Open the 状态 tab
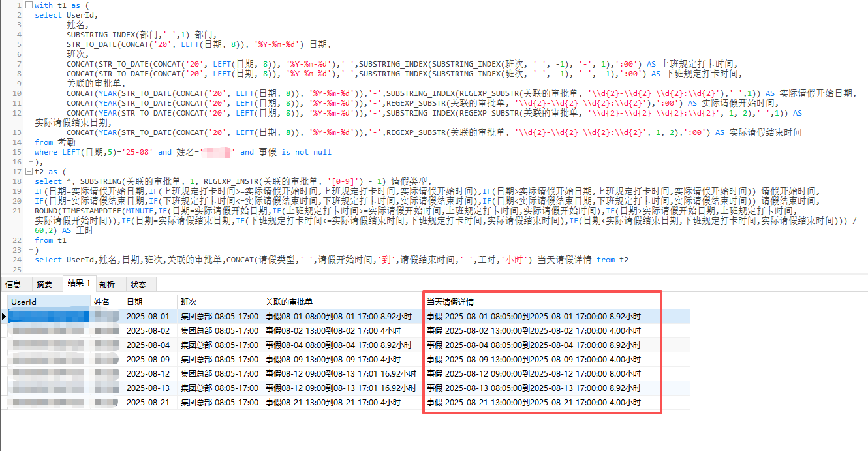The image size is (868, 451). click(x=138, y=284)
